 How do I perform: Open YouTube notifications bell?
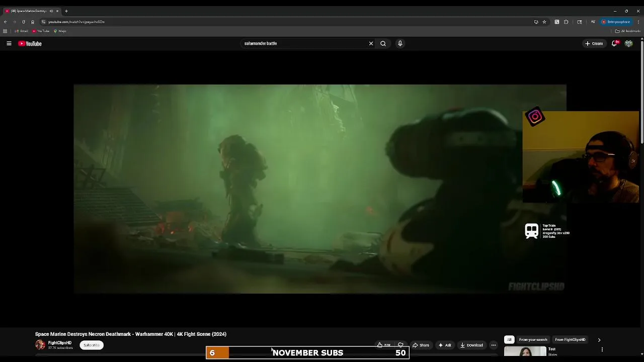614,44
